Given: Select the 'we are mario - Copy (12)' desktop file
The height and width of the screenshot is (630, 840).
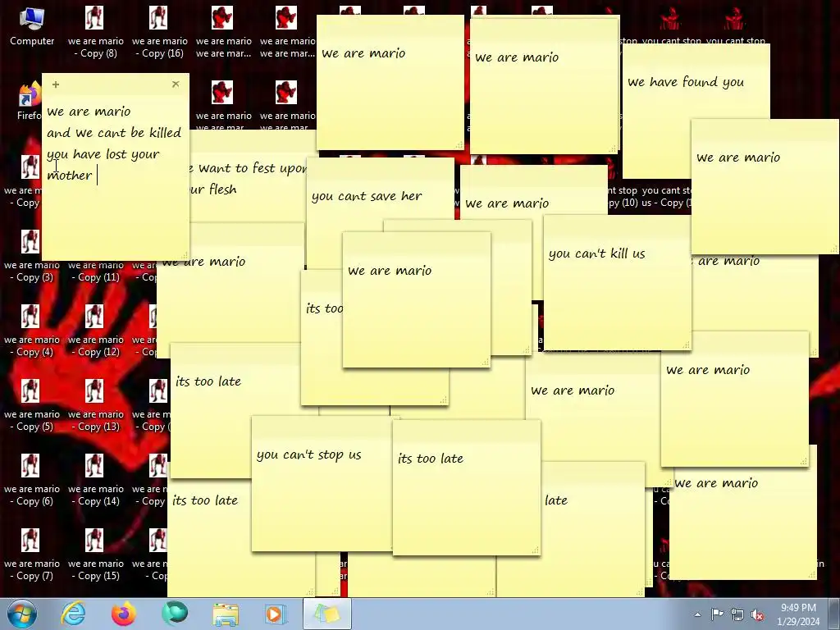Looking at the screenshot, I should (95, 331).
